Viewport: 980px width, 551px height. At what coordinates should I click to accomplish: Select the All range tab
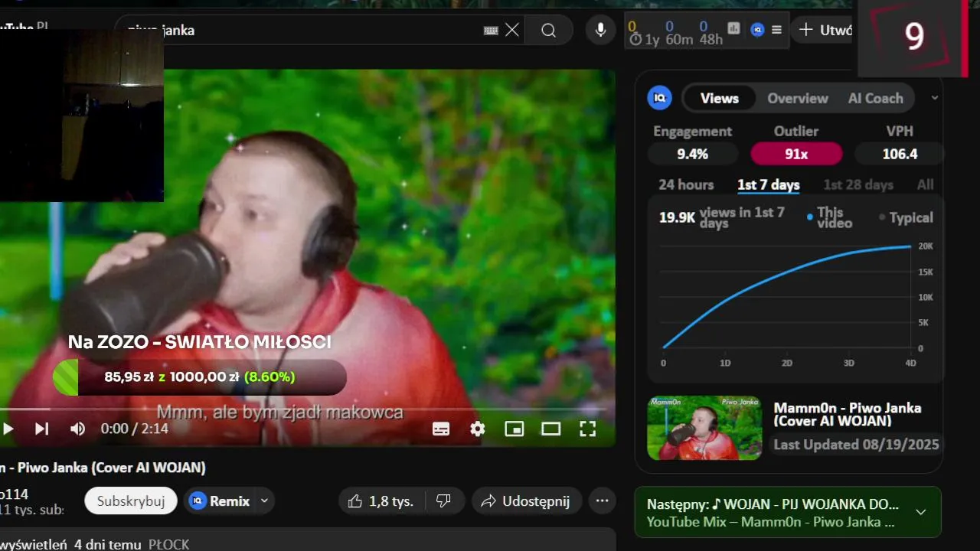[x=925, y=184]
